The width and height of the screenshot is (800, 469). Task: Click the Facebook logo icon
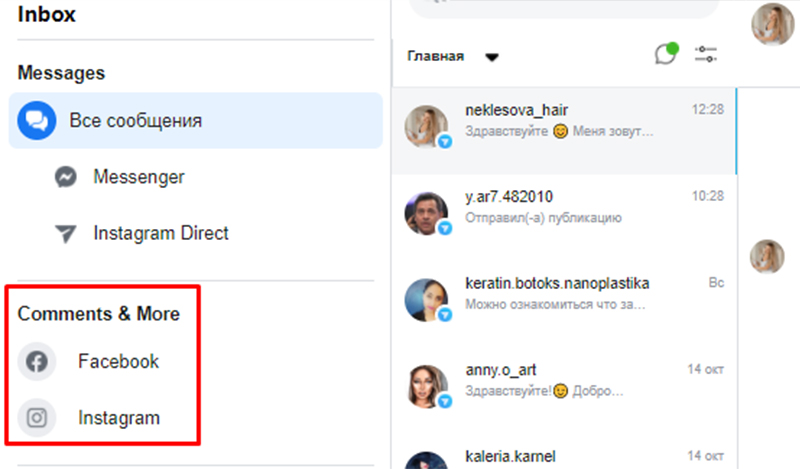tap(37, 361)
